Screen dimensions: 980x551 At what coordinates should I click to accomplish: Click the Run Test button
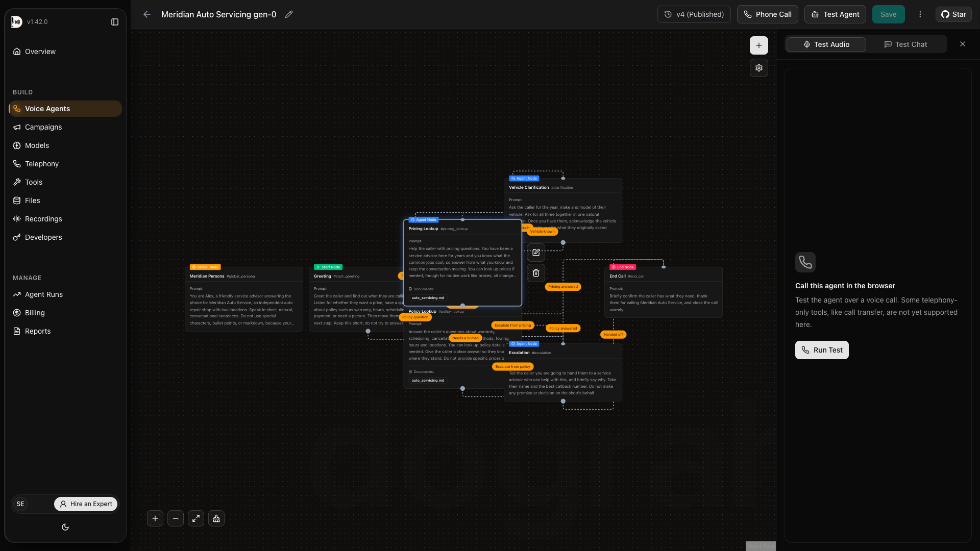[822, 350]
